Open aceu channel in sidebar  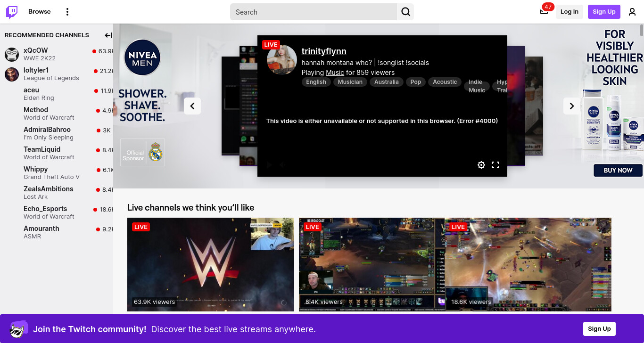(x=57, y=94)
